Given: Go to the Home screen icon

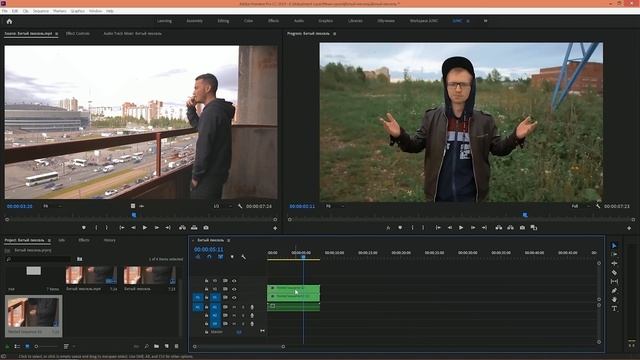Looking at the screenshot, I should pos(9,21).
